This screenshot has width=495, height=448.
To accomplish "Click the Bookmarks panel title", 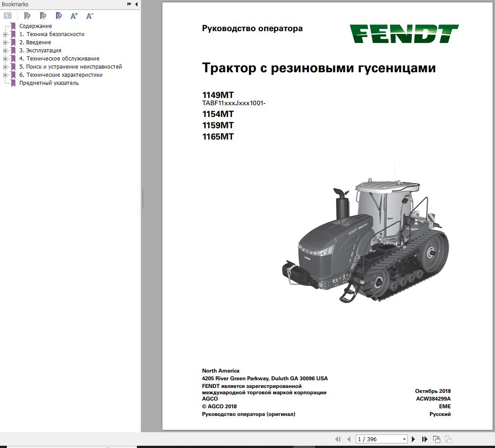I will coord(15,4).
